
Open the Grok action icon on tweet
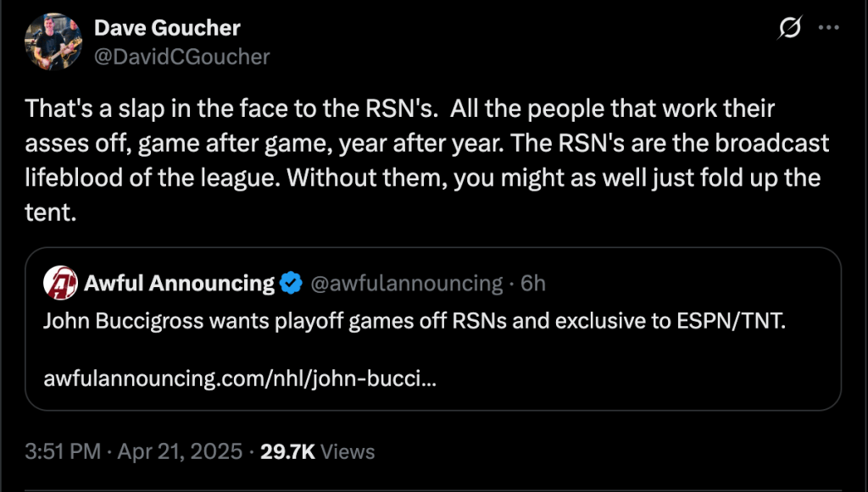tap(789, 29)
